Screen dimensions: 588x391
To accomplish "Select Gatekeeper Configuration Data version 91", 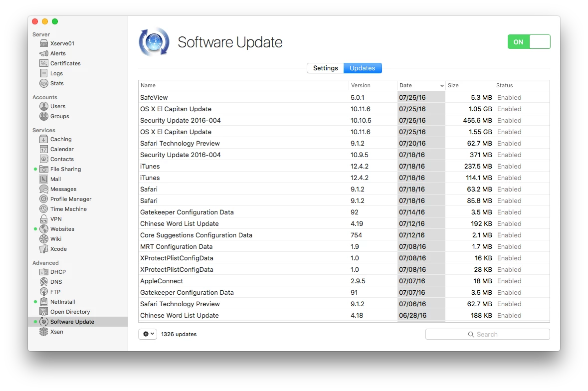I will coord(344,292).
